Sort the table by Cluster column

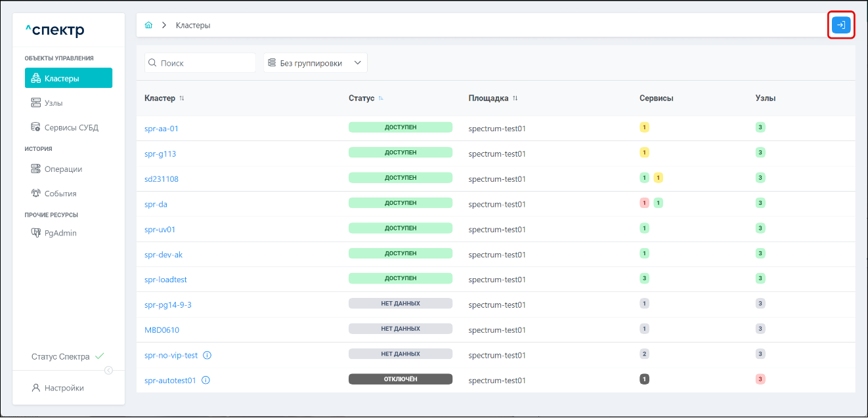182,98
